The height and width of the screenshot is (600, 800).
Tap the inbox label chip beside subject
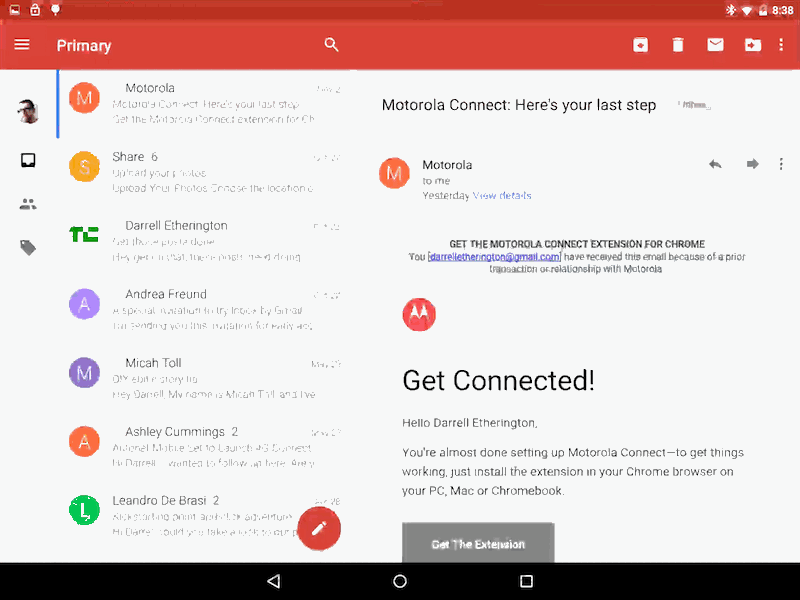[694, 105]
